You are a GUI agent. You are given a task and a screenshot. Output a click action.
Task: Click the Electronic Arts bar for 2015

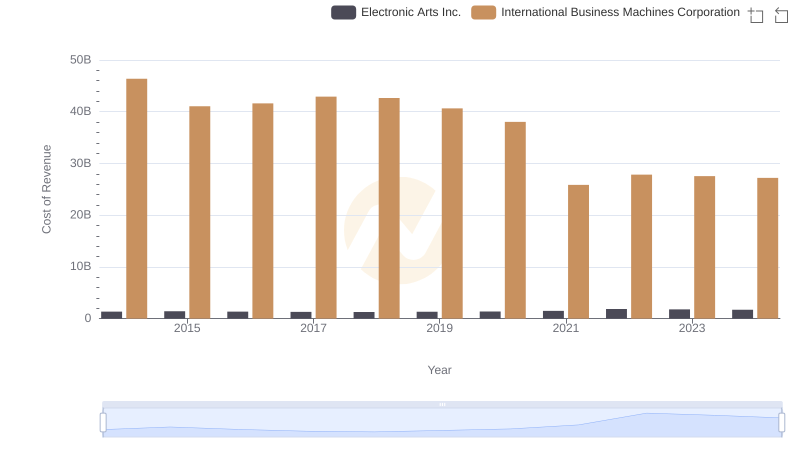pos(174,315)
